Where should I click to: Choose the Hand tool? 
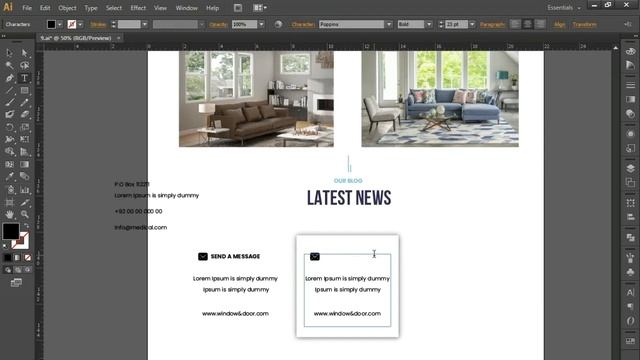point(9,214)
